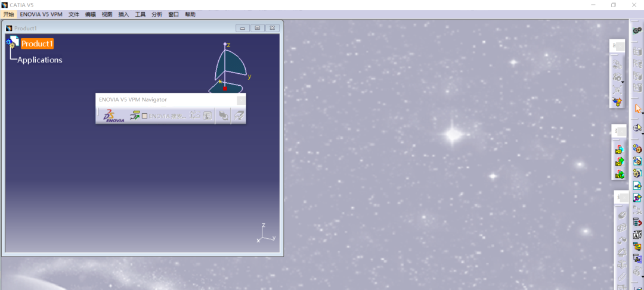644x290 pixels.
Task: Click the blue monitor tree icon
Action: pos(637,259)
